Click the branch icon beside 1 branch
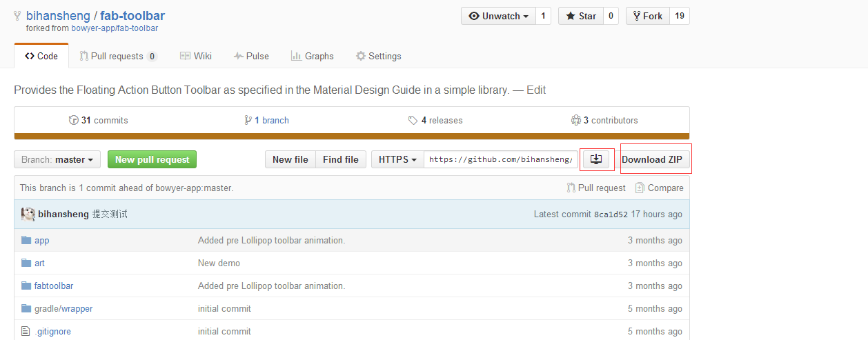This screenshot has width=868, height=340. point(248,120)
